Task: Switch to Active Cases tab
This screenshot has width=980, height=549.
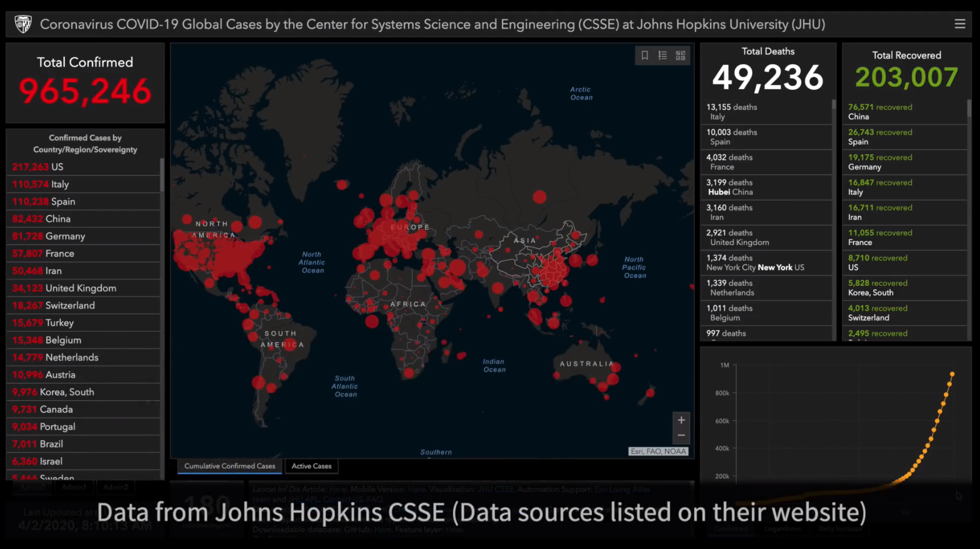Action: pyautogui.click(x=311, y=466)
